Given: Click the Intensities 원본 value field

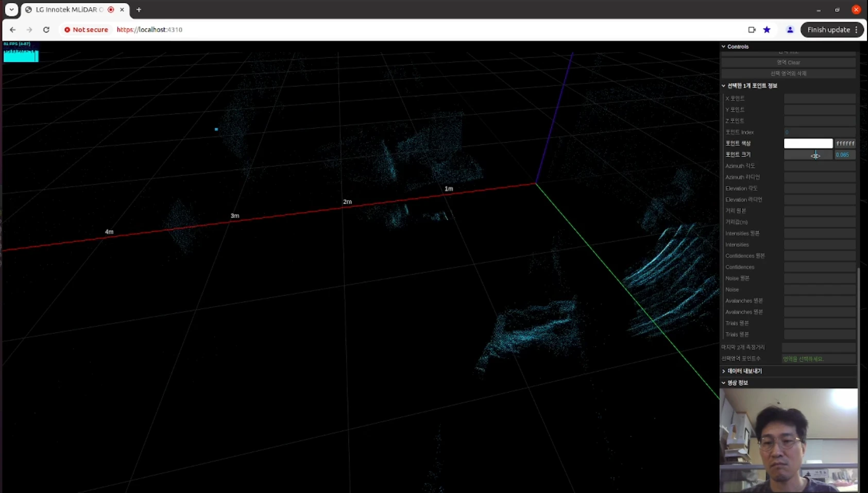Looking at the screenshot, I should pos(820,233).
